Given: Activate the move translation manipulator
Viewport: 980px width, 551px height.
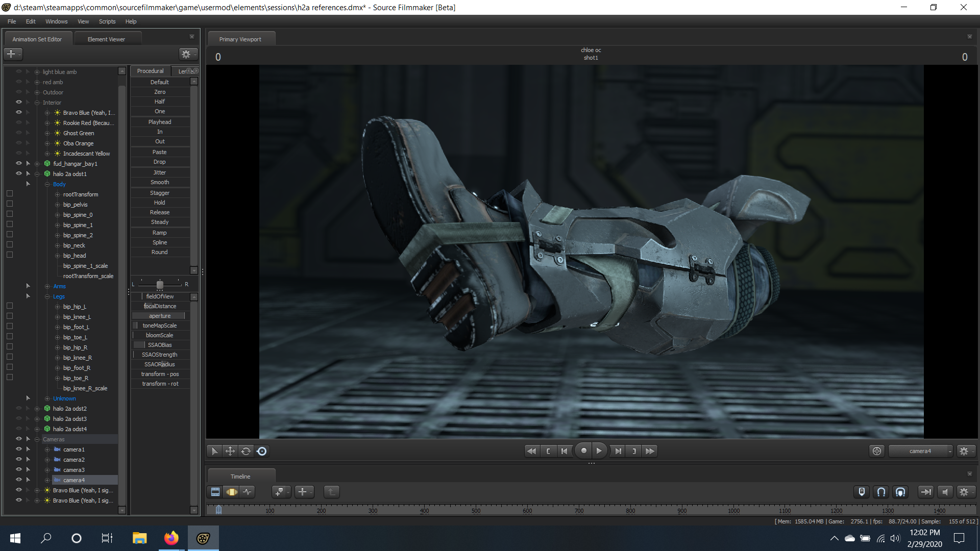Looking at the screenshot, I should point(230,451).
